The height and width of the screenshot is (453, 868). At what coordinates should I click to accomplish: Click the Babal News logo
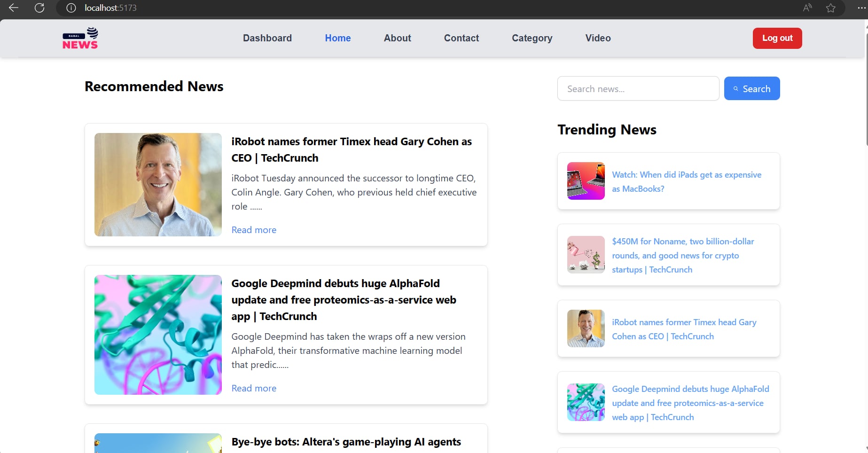pyautogui.click(x=80, y=38)
